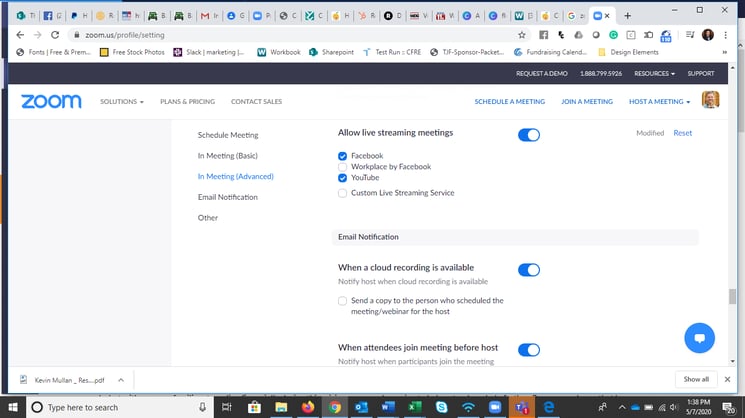Select In Meeting (Basic) in sidebar
The width and height of the screenshot is (745, 418).
tap(228, 155)
